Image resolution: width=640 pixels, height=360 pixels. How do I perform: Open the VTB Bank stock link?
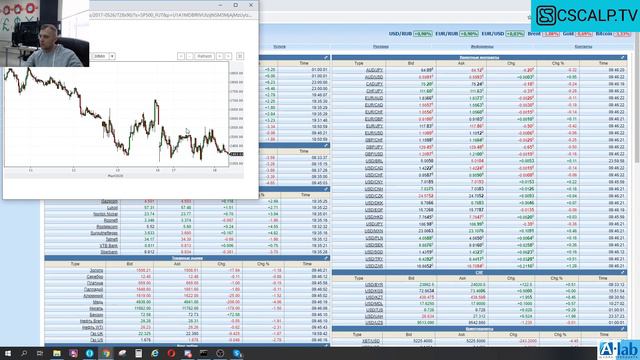coord(109,246)
